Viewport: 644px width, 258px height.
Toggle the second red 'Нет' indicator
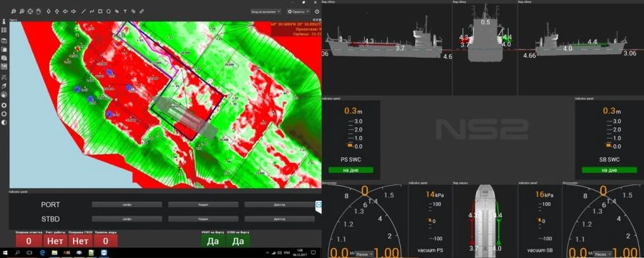pos(80,241)
